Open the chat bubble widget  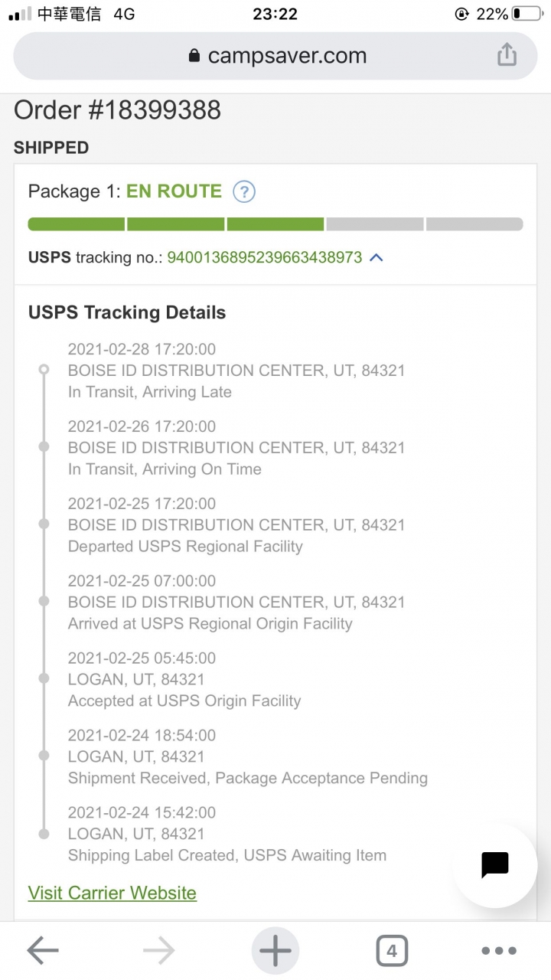(495, 865)
